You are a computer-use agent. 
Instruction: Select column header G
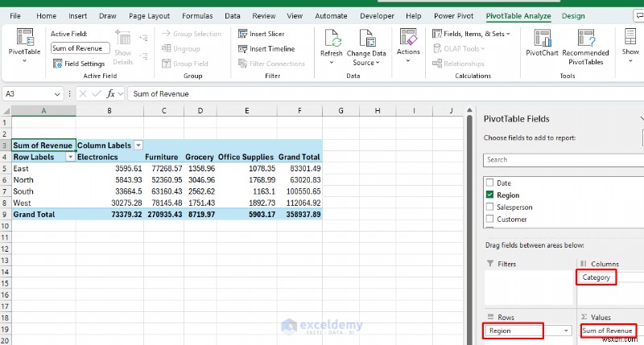click(x=341, y=111)
